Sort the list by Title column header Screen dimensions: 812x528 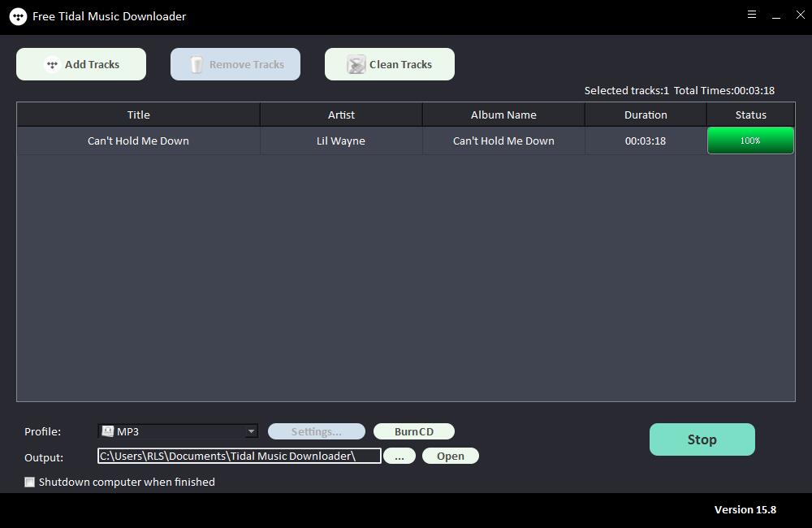pos(138,115)
